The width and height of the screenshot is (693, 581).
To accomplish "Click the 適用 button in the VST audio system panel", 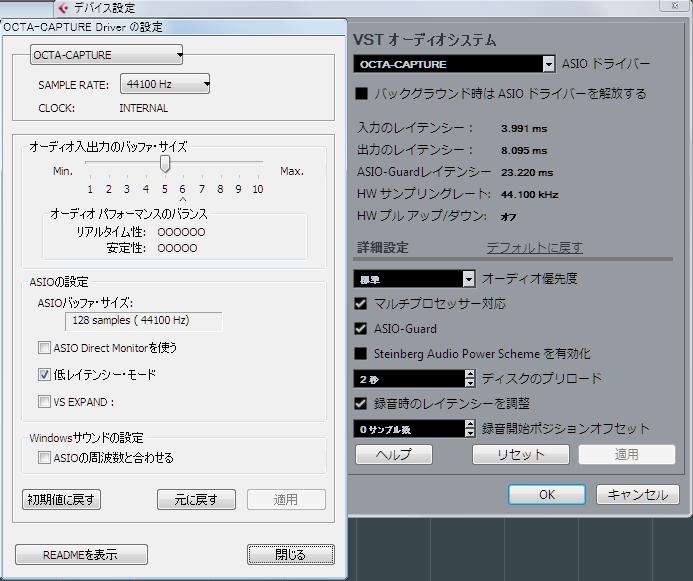I will pos(627,454).
